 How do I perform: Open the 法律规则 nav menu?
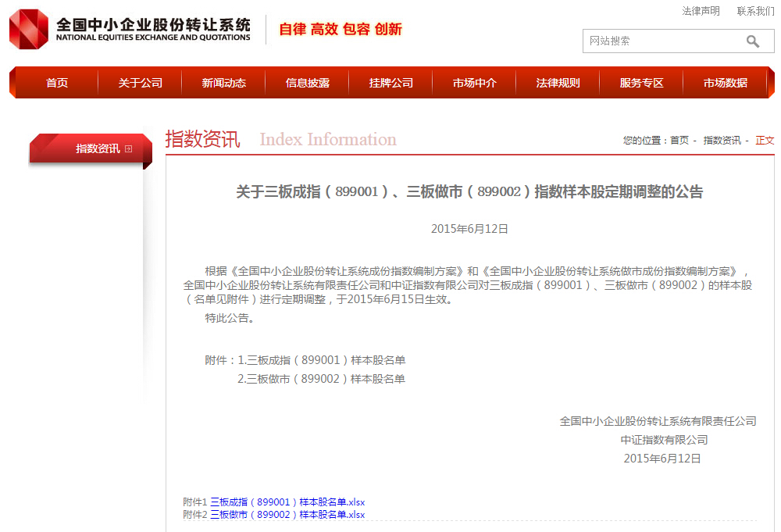[x=558, y=83]
